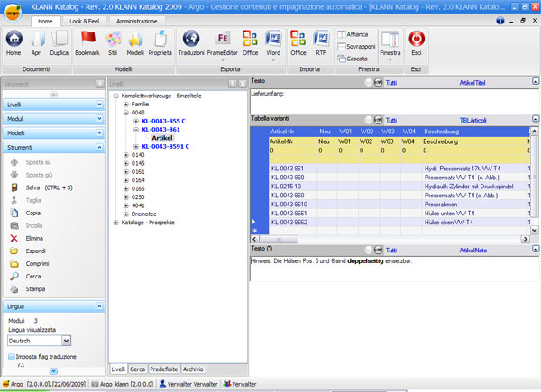This screenshot has height=392, width=541.
Task: Expand the Dremotec tree node
Action: [x=126, y=214]
